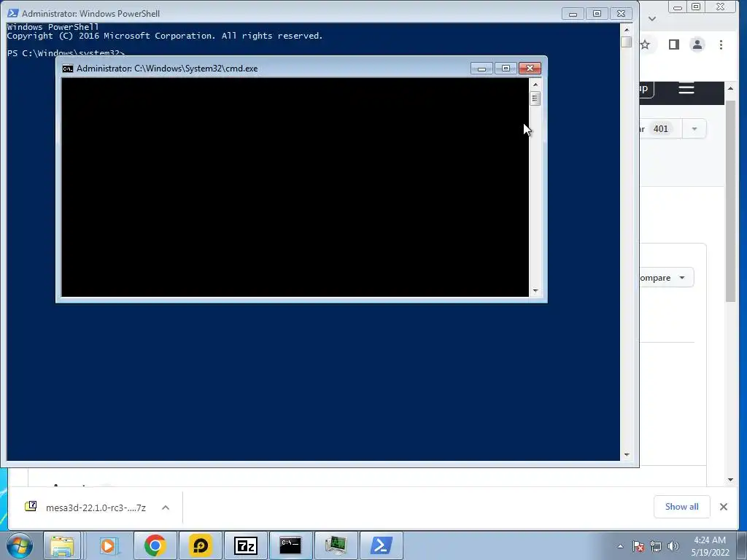Click the PowerShell scrollbar up arrow
Viewport: 747px width, 560px height.
pyautogui.click(x=627, y=29)
